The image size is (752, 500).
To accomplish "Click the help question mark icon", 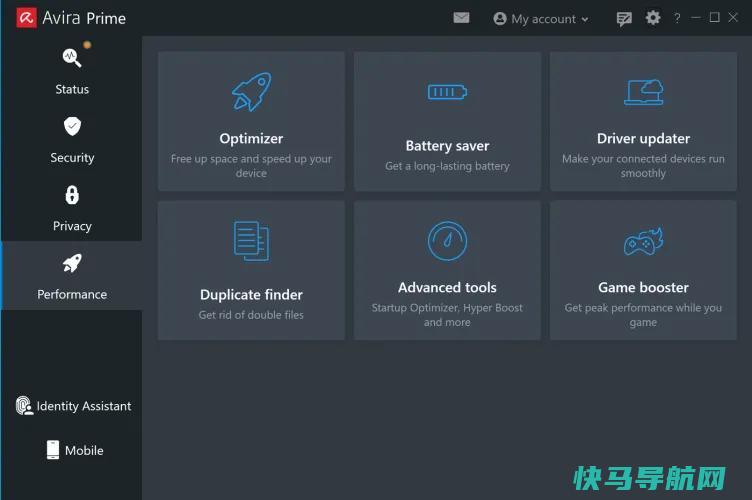I will 677,18.
